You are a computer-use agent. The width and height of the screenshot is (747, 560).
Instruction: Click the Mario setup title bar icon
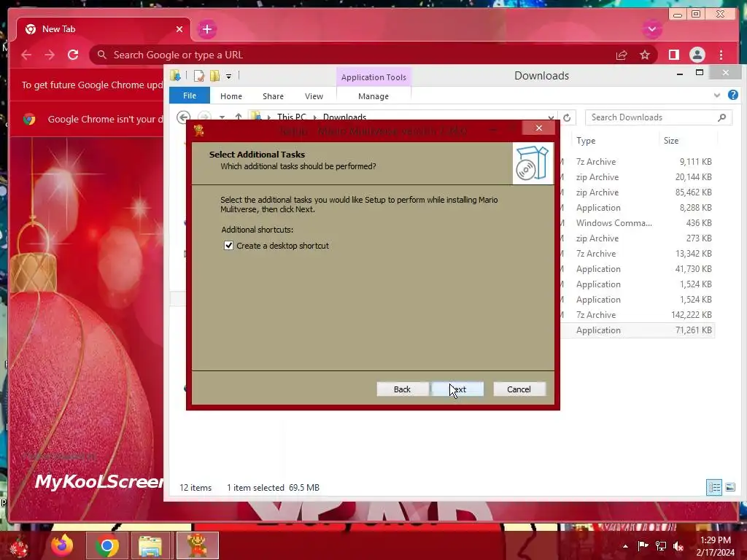tap(199, 131)
